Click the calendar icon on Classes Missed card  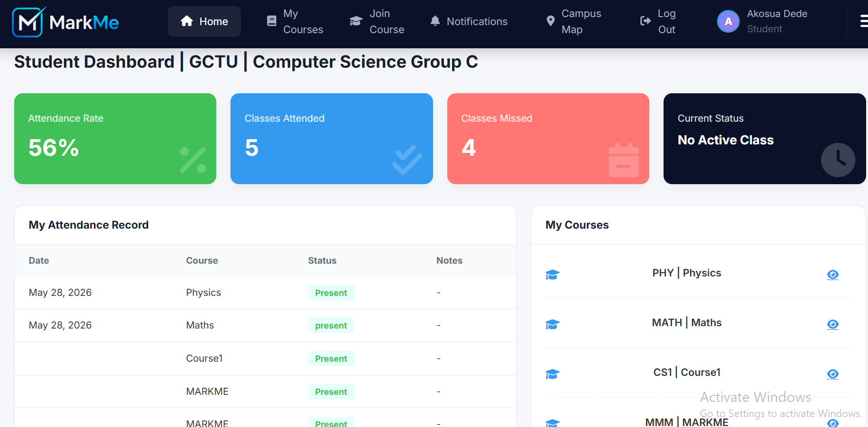[x=624, y=160]
